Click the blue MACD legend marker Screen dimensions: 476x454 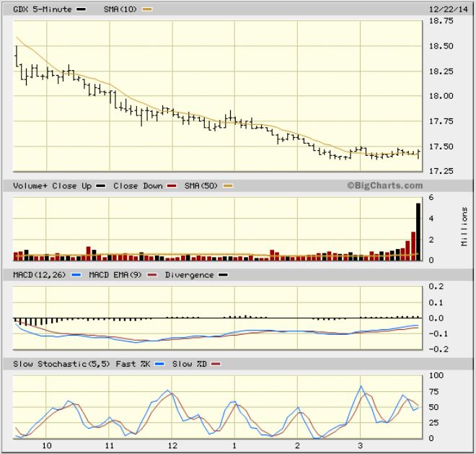tap(76, 275)
